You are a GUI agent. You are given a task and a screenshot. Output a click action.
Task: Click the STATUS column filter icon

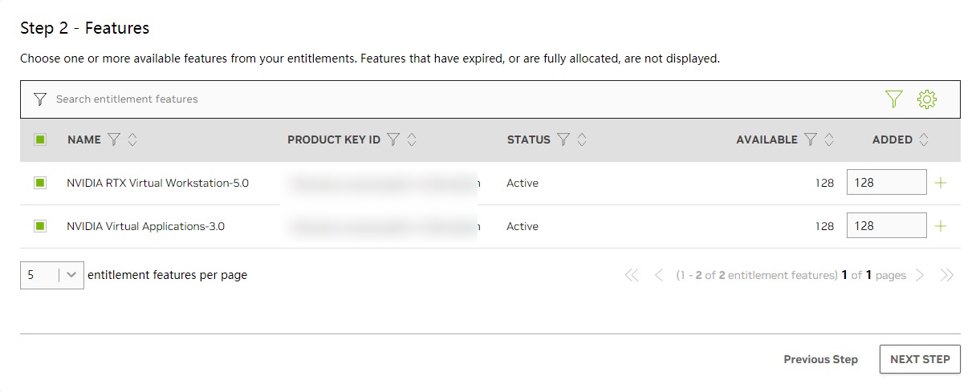pyautogui.click(x=563, y=139)
